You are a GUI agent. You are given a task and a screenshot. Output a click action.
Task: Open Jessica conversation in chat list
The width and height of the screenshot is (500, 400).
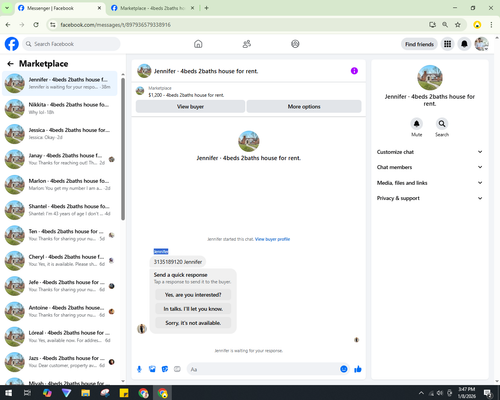point(60,134)
